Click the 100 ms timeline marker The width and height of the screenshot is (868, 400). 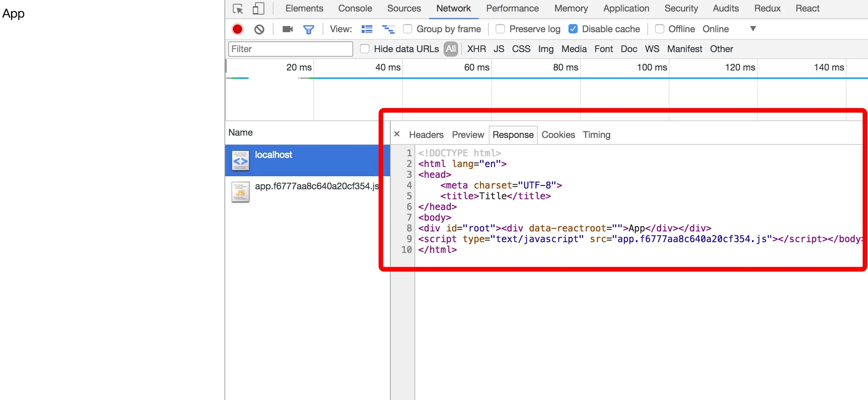coord(652,67)
